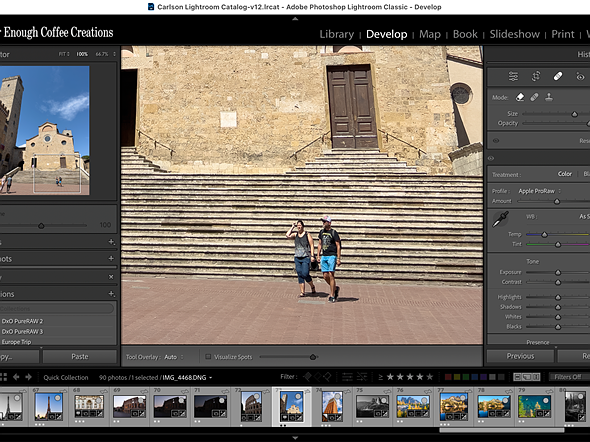
Task: Click the Previous button
Action: coord(520,356)
